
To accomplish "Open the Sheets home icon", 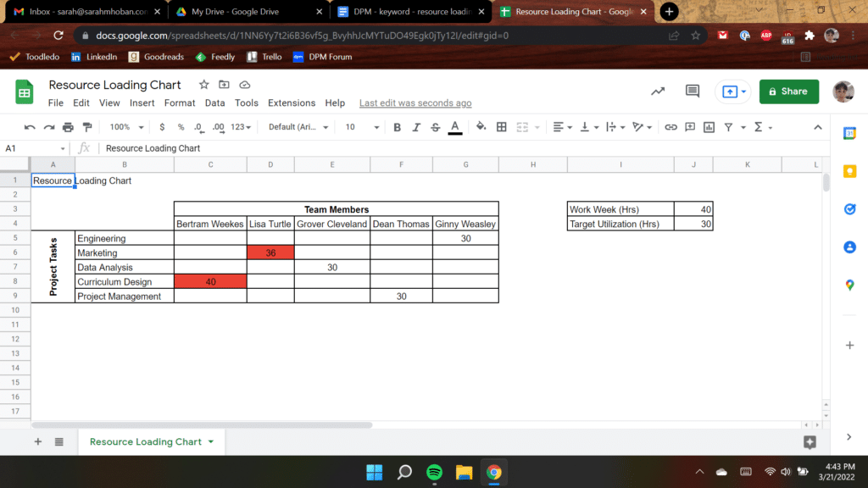I will (x=25, y=92).
